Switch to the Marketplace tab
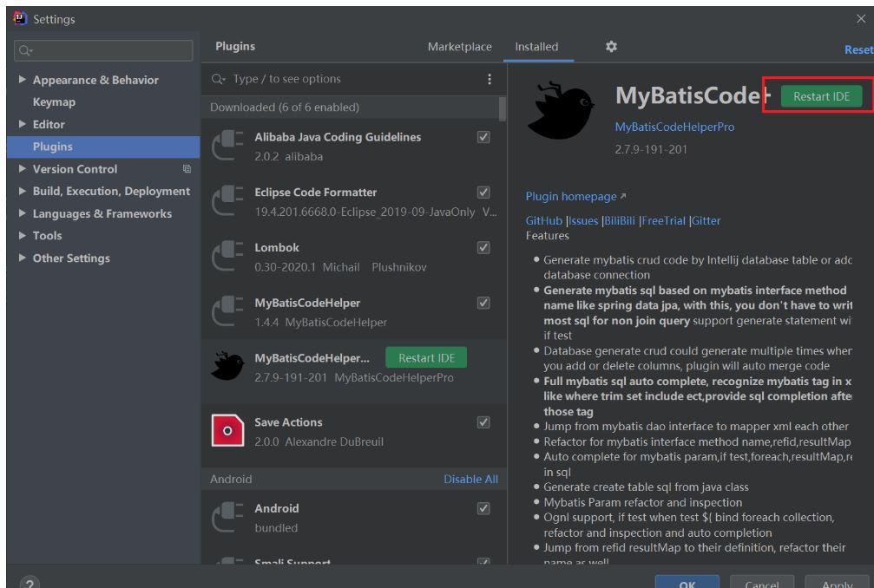Viewport: 874px width, 588px height. tap(459, 47)
